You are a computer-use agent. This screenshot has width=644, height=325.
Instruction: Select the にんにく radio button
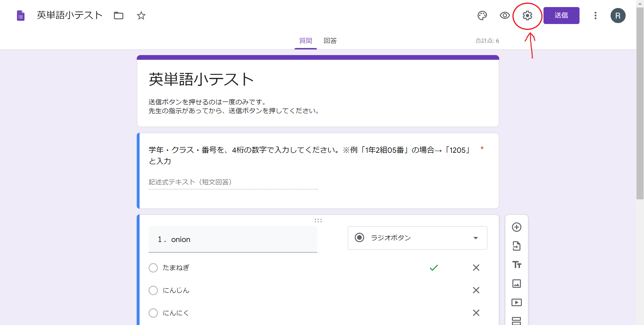click(153, 313)
